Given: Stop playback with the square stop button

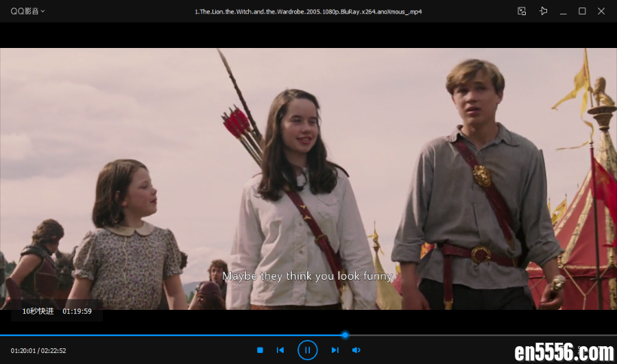Looking at the screenshot, I should coord(260,350).
